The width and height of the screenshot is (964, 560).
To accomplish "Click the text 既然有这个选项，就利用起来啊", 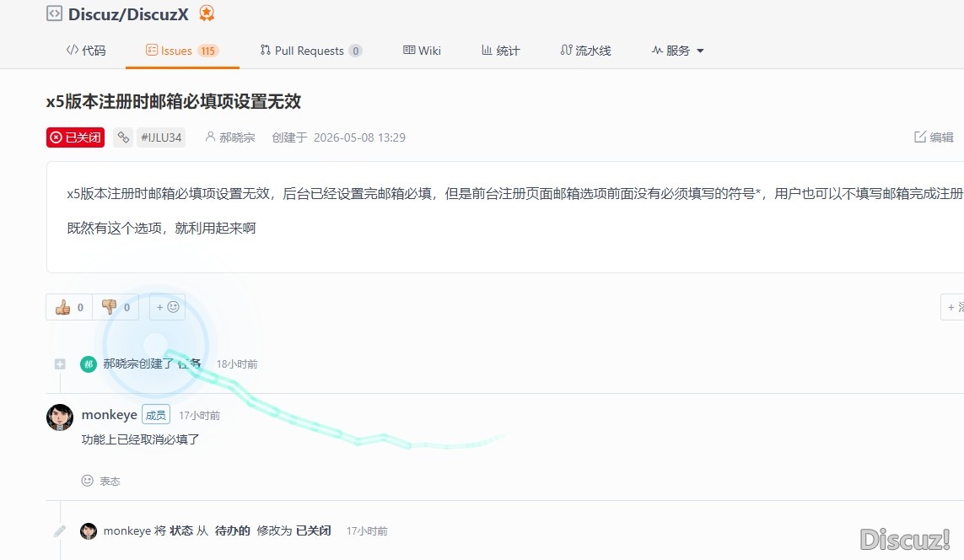I will [161, 228].
